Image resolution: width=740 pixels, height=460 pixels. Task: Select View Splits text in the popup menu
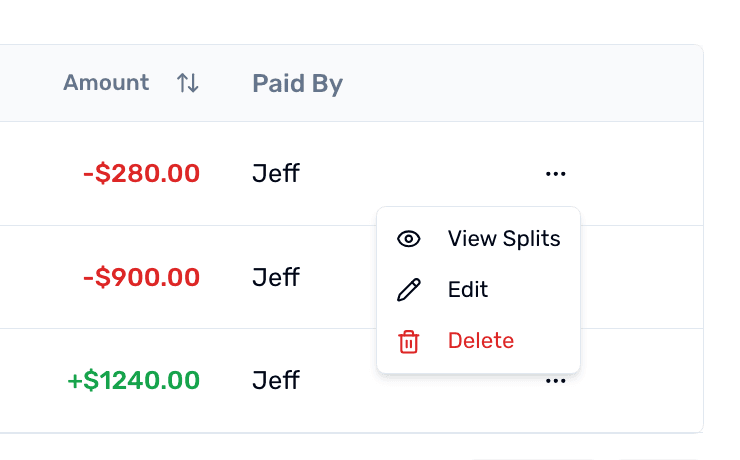coord(504,239)
